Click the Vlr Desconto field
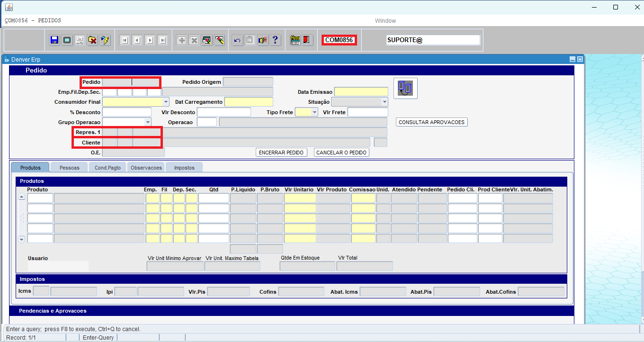The image size is (644, 342). 224,112
